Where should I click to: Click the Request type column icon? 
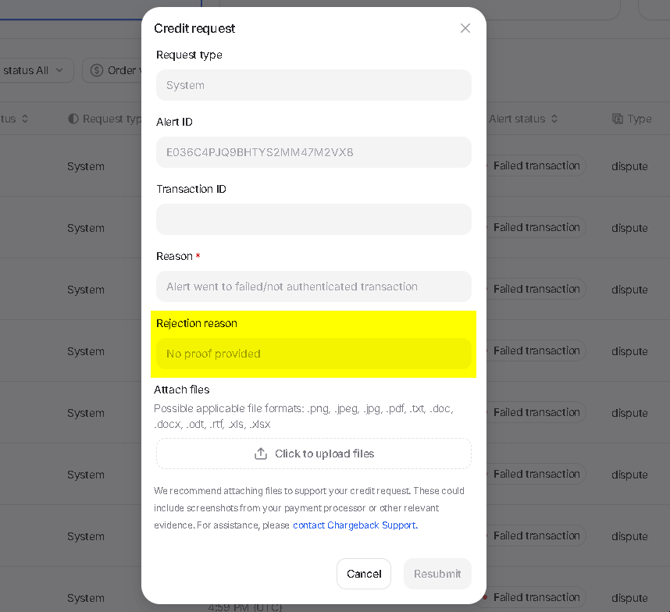73,119
